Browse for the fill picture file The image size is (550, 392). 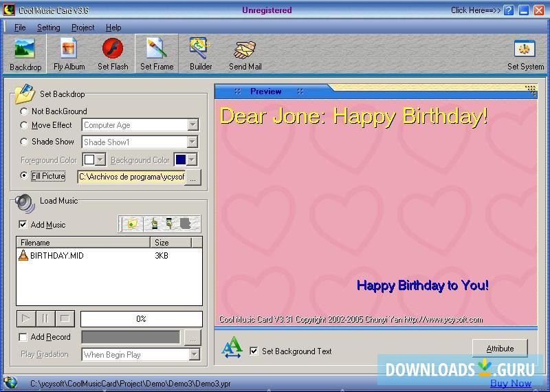[193, 177]
